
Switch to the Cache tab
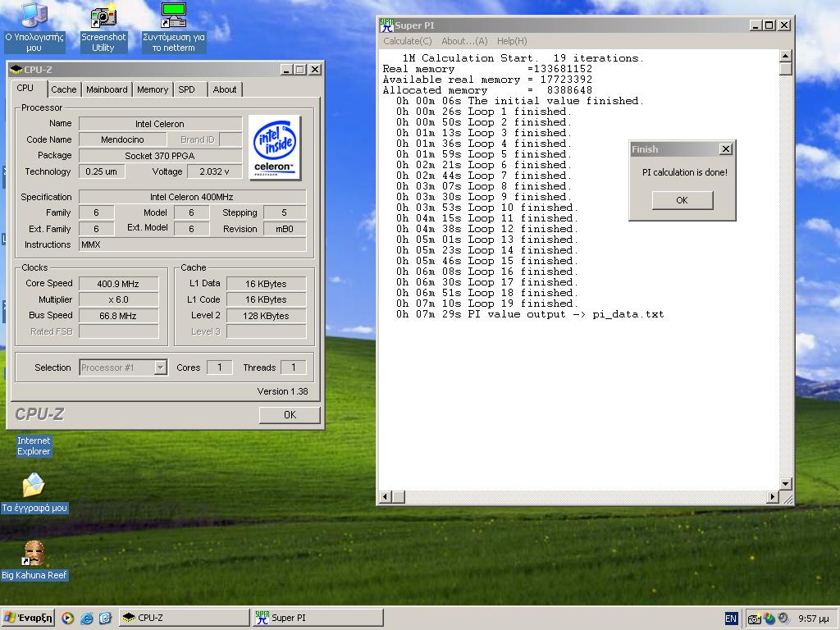coord(64,89)
